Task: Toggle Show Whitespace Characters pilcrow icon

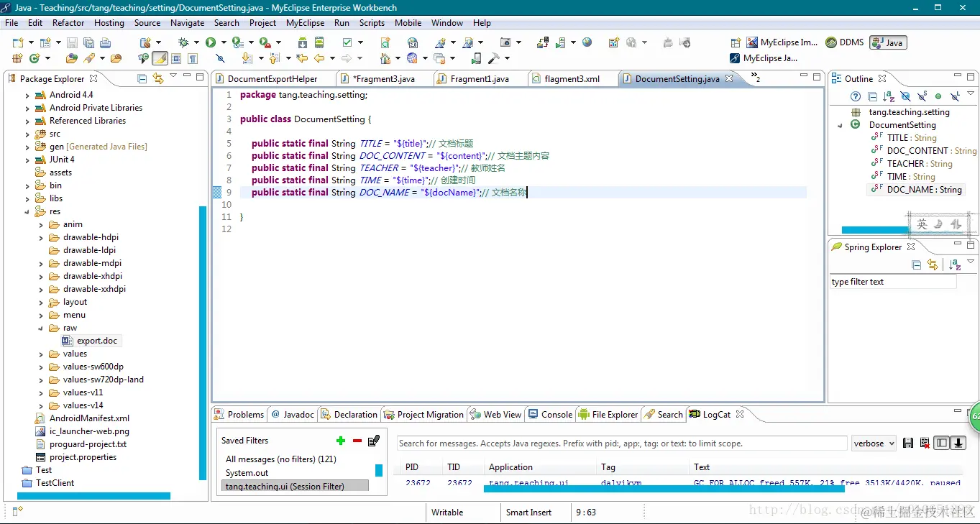Action: point(193,58)
